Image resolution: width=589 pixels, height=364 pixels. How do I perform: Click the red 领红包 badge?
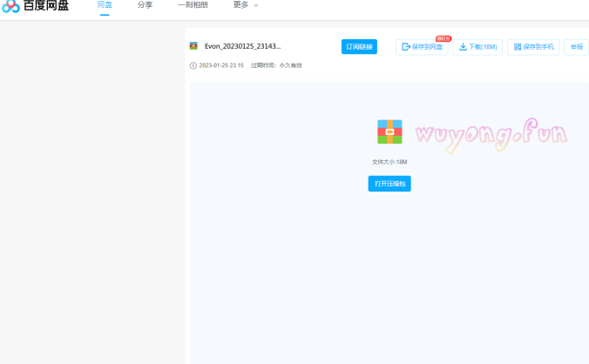(x=443, y=38)
